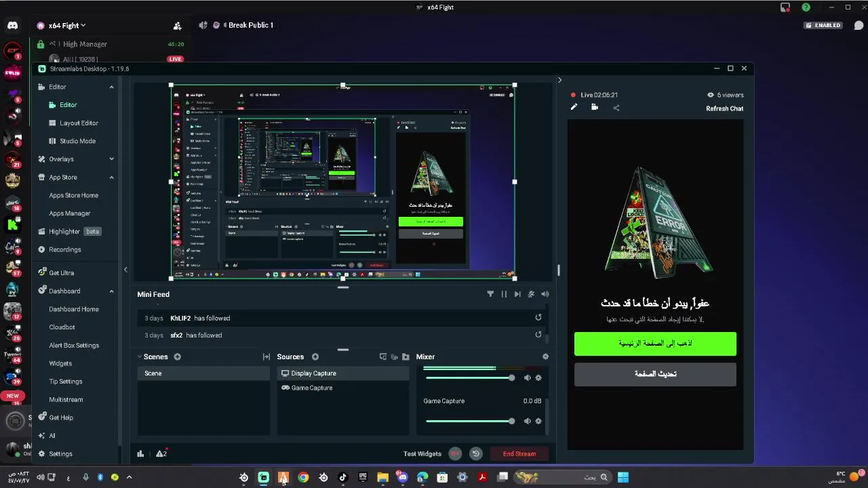Viewport: 868px width, 488px height.
Task: Expand the x64 Fight server dropdown in Discord
Action: (x=66, y=26)
